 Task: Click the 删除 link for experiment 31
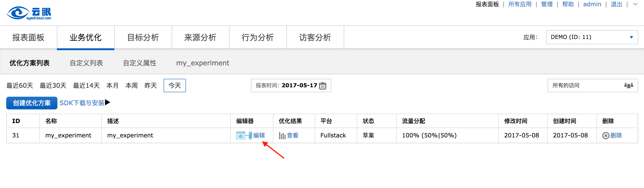coord(616,135)
